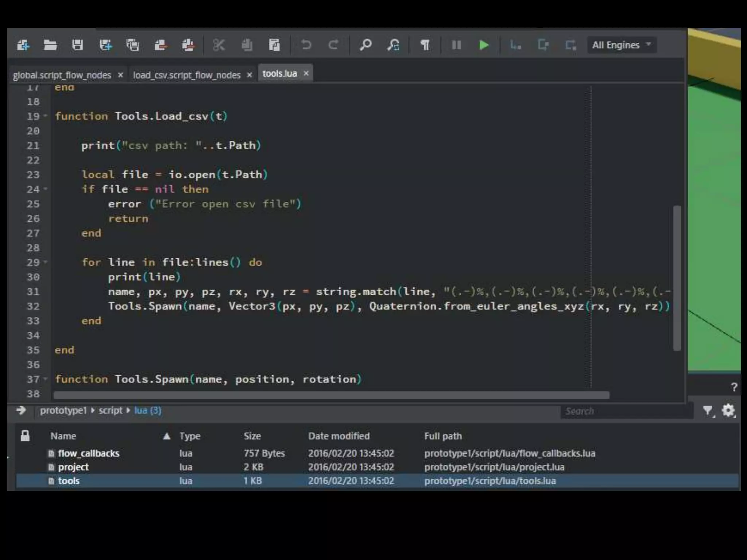Collapse the for loop fold at line 29

[x=46, y=262]
